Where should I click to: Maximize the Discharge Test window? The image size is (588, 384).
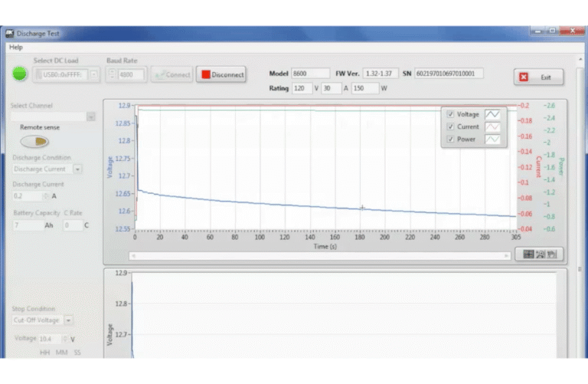click(x=552, y=31)
